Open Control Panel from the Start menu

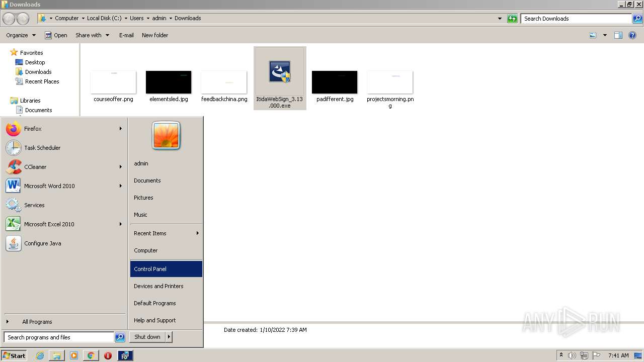click(x=166, y=269)
